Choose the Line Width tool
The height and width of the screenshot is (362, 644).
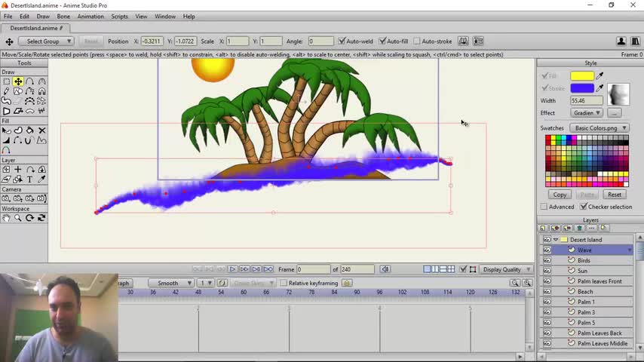coord(6,140)
